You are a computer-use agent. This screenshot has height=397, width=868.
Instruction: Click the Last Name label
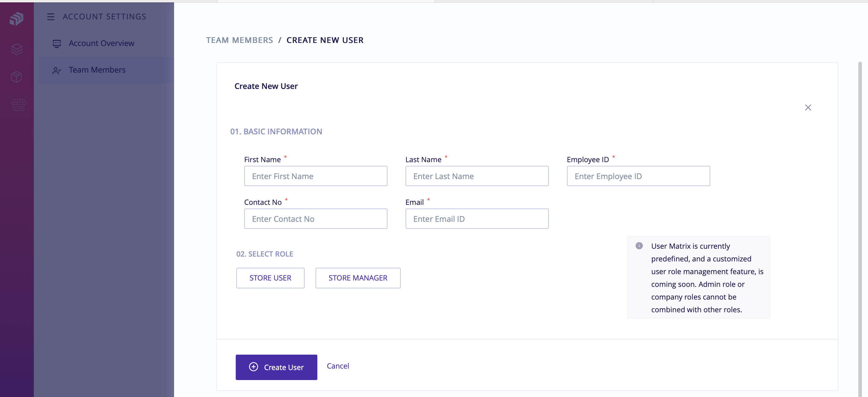423,159
